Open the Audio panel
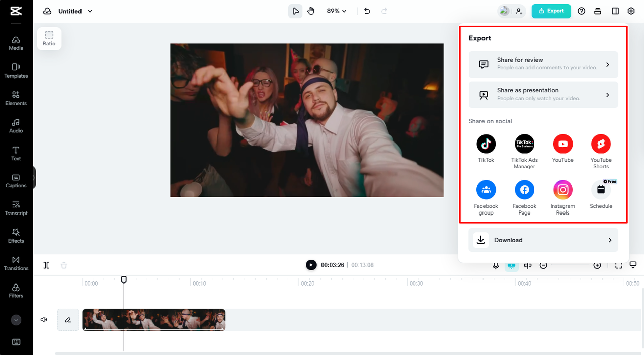The width and height of the screenshot is (644, 355). (x=16, y=126)
